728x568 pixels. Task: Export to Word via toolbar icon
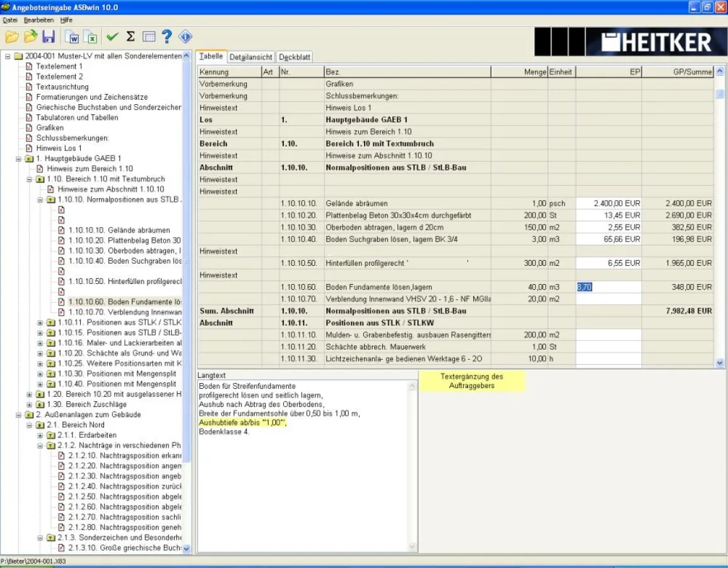coord(73,37)
